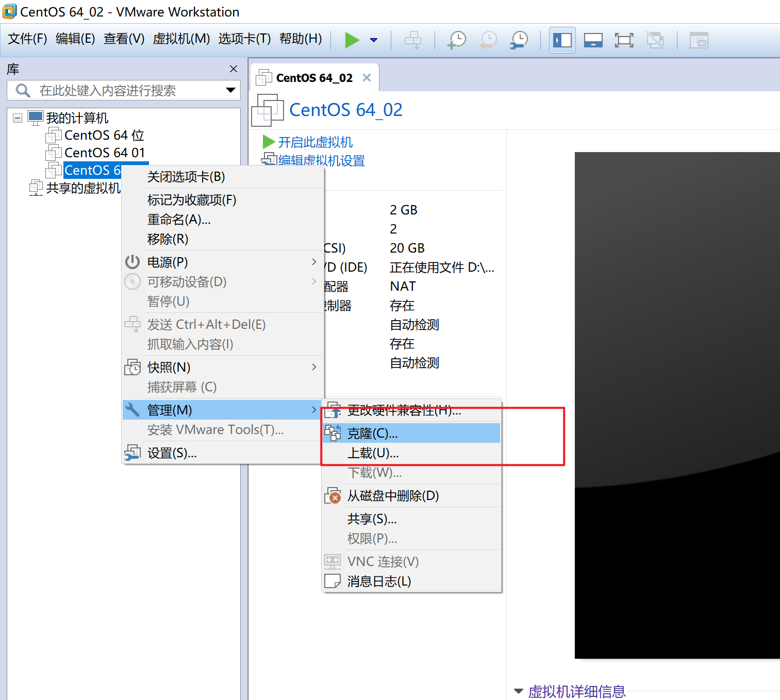Open the power options dropdown arrow in toolbar
The height and width of the screenshot is (700, 780).
coord(374,40)
